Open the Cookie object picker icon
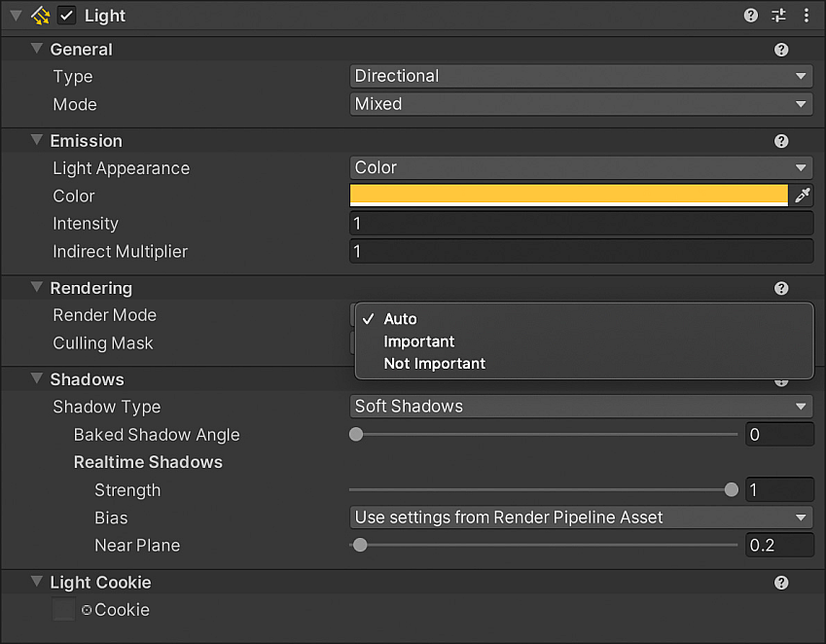826x644 pixels. 87,610
